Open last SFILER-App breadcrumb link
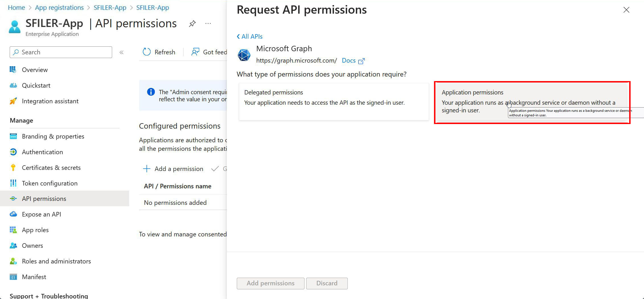This screenshot has height=299, width=644. point(153,8)
